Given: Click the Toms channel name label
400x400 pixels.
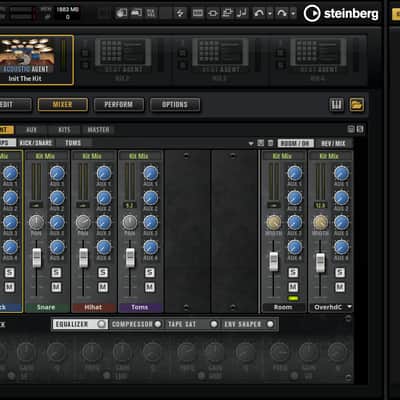Looking at the screenshot, I should coord(140,307).
